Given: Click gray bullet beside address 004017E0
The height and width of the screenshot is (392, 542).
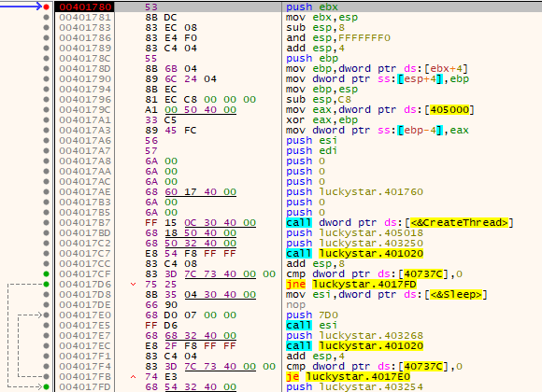Looking at the screenshot, I should pyautogui.click(x=47, y=315).
